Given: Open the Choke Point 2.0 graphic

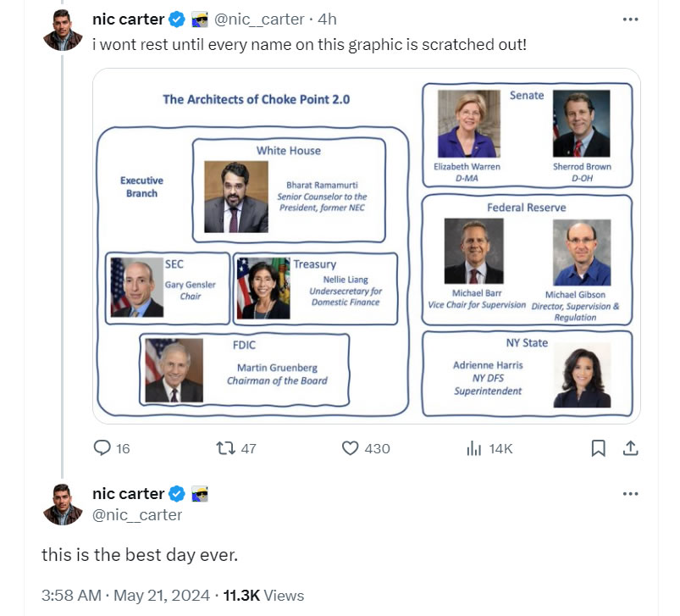Looking at the screenshot, I should click(x=366, y=246).
